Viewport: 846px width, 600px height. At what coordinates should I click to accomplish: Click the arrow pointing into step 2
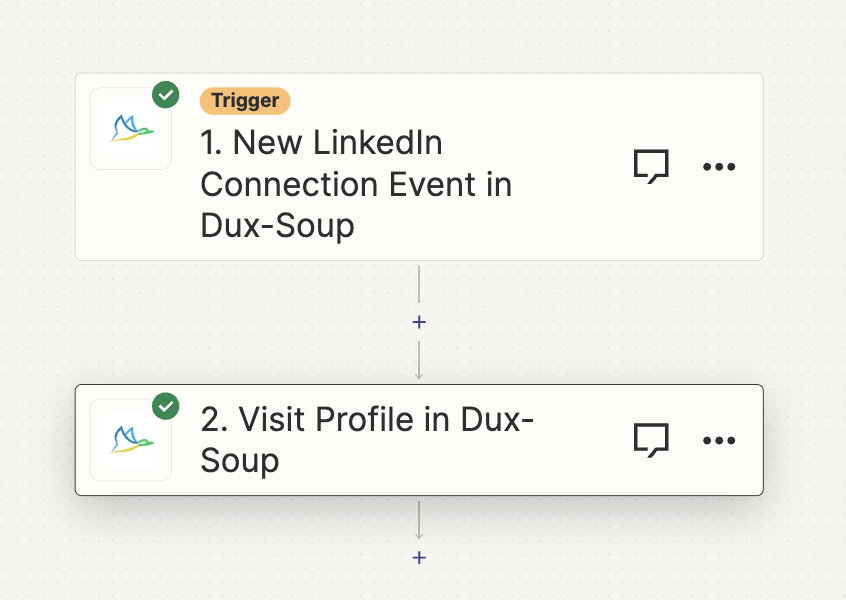coord(419,365)
